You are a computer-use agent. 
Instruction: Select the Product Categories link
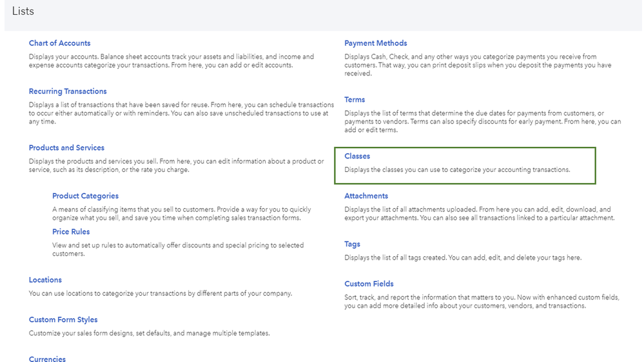(x=85, y=196)
